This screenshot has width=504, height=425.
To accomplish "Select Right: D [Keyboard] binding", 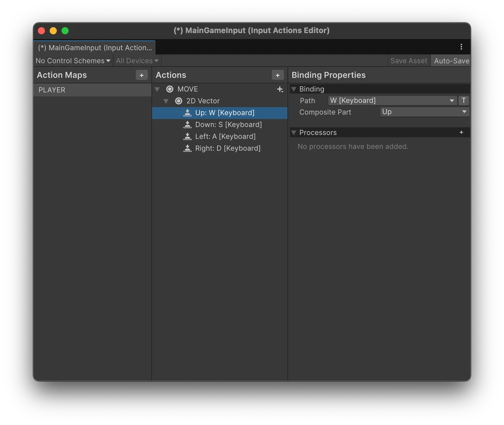I will click(x=220, y=148).
